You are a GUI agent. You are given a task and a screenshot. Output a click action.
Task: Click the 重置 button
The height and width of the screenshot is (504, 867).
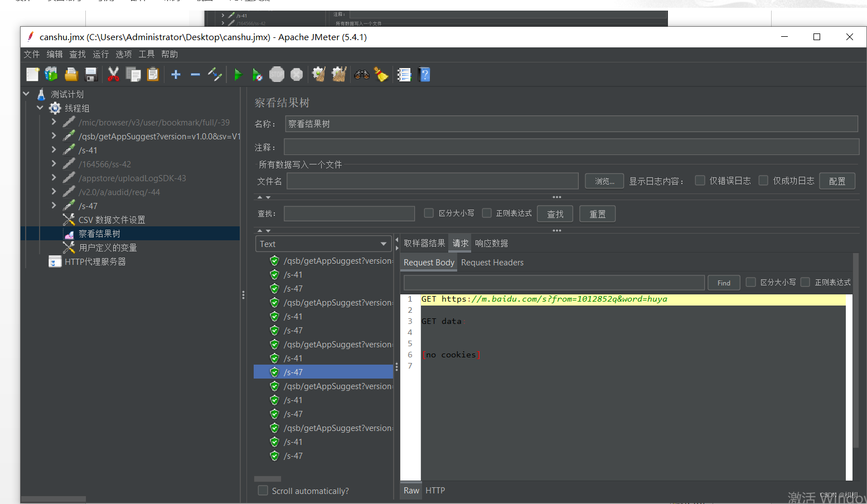coord(598,214)
